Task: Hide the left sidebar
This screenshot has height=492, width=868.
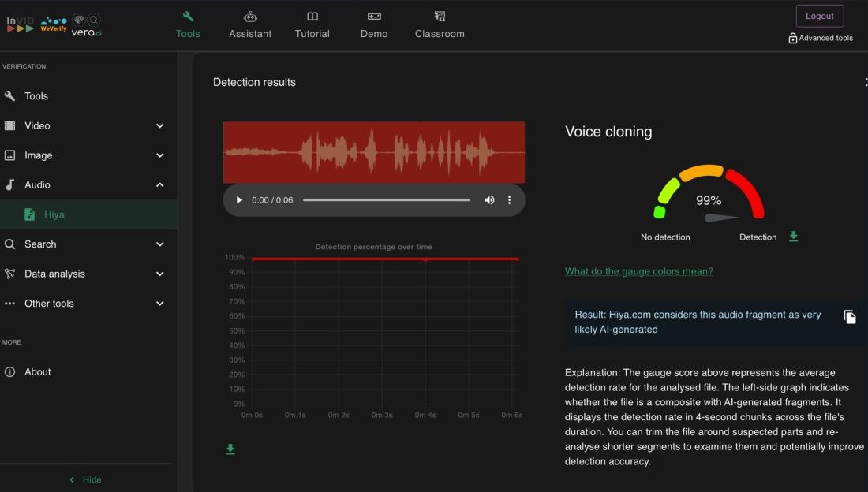Action: click(x=85, y=479)
